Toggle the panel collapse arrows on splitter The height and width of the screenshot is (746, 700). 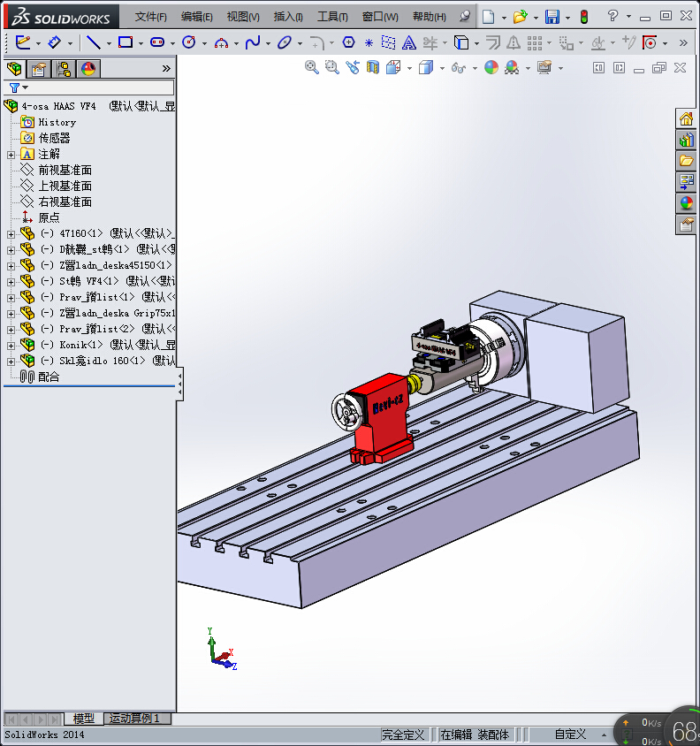tap(180, 384)
